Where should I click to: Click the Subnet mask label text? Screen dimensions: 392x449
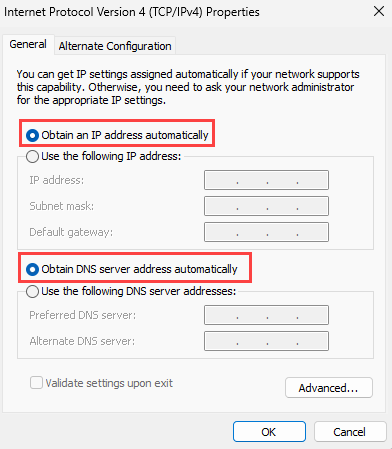point(62,206)
